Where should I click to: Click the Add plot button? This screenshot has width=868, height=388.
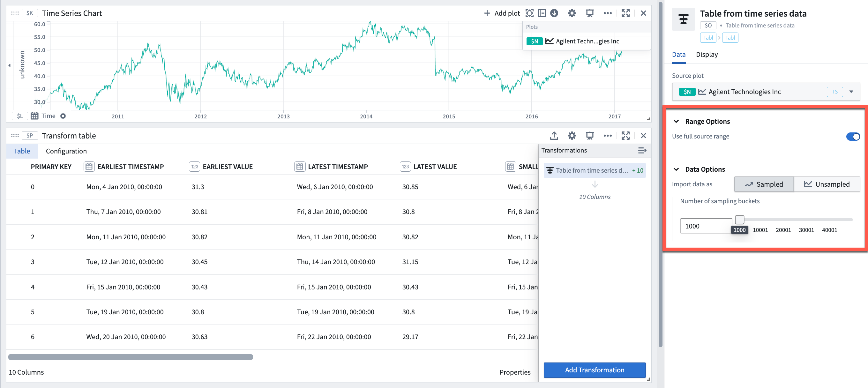click(502, 13)
